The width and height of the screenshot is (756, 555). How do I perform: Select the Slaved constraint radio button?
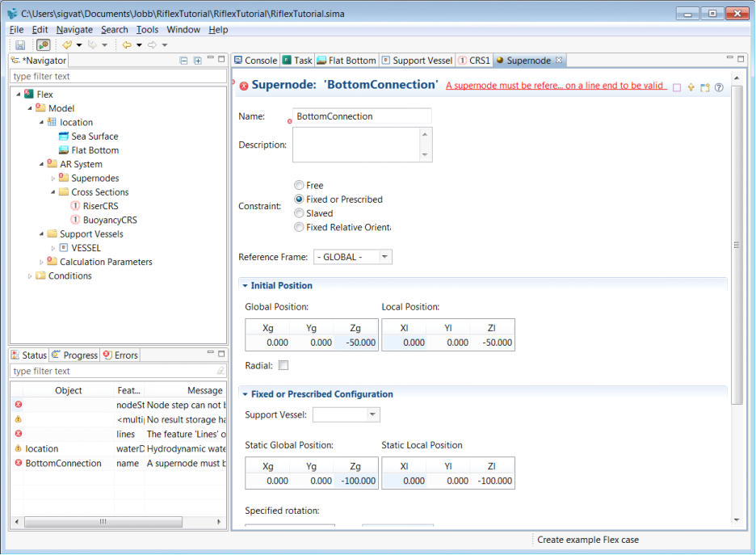(x=300, y=213)
